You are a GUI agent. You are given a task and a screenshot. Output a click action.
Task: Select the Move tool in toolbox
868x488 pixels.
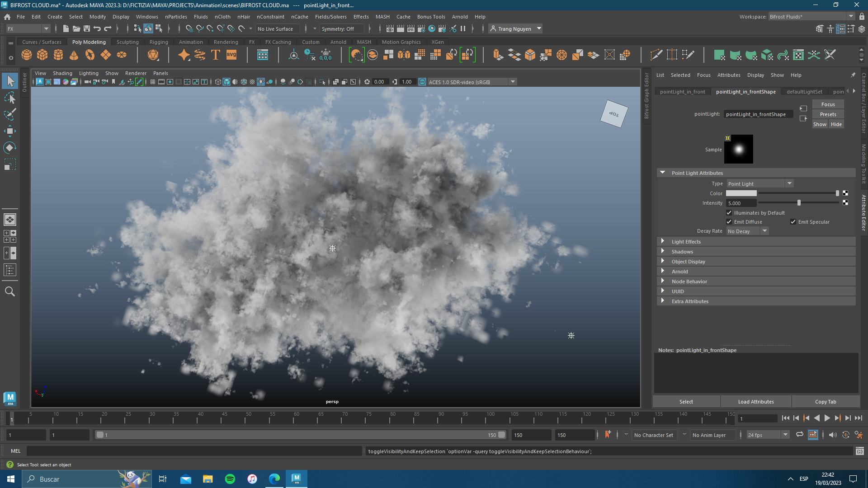pyautogui.click(x=9, y=131)
